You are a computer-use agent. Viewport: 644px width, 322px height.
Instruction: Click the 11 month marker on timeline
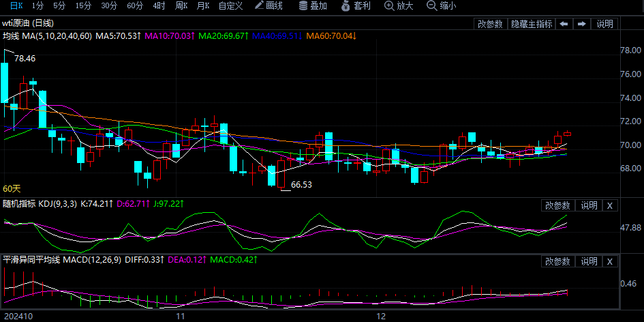pyautogui.click(x=181, y=317)
